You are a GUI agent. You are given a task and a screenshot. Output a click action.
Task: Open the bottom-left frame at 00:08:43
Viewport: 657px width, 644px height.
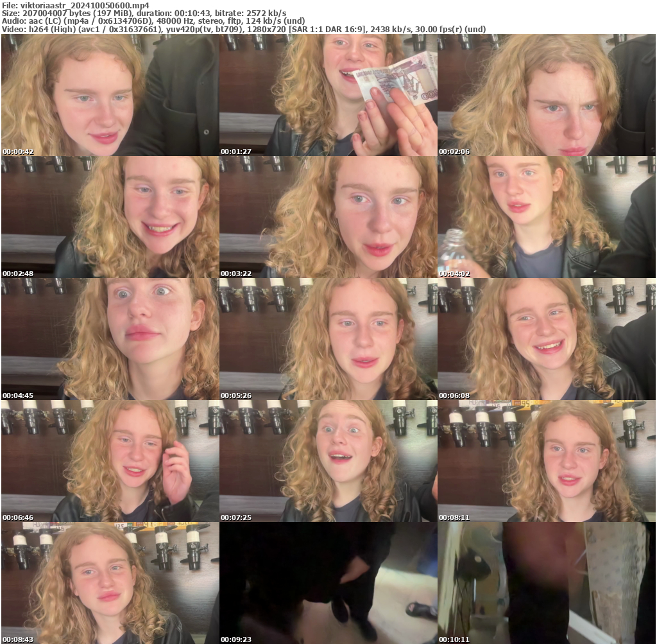pos(109,582)
